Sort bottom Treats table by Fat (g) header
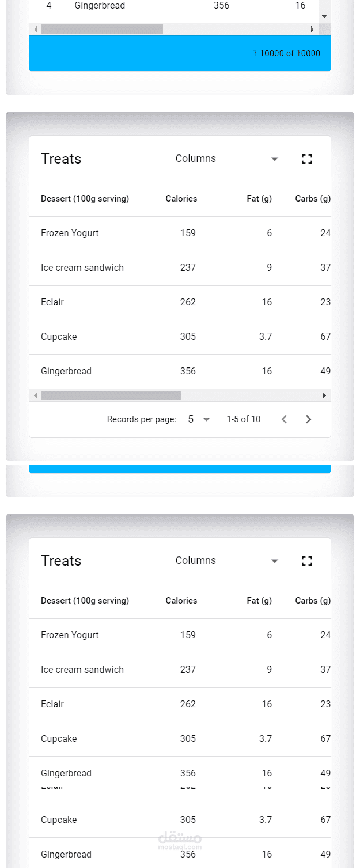The height and width of the screenshot is (868, 360). [x=259, y=601]
